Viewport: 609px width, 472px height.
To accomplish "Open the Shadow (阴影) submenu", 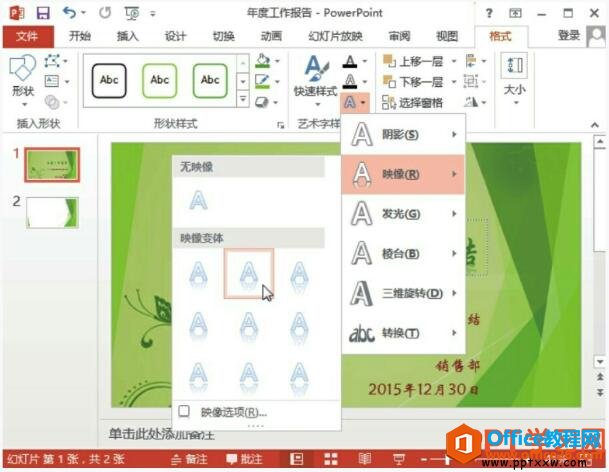I will click(x=403, y=134).
